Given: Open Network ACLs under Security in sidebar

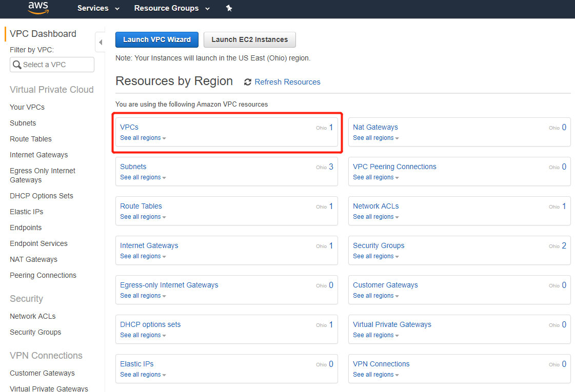Looking at the screenshot, I should pyautogui.click(x=33, y=316).
